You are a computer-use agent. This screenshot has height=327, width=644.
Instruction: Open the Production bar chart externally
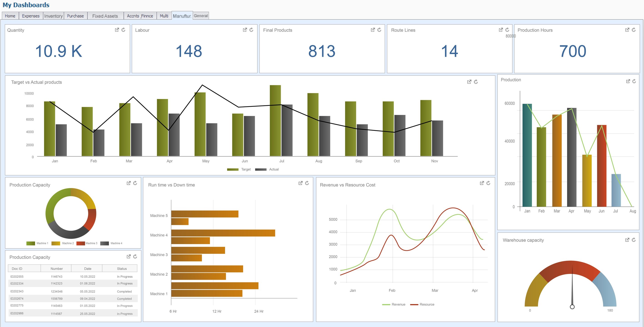[628, 81]
